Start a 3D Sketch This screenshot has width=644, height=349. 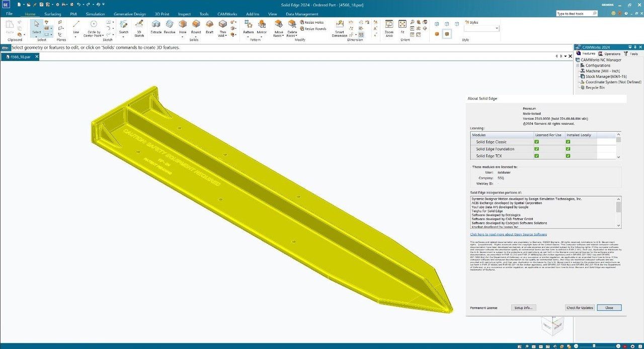139,28
